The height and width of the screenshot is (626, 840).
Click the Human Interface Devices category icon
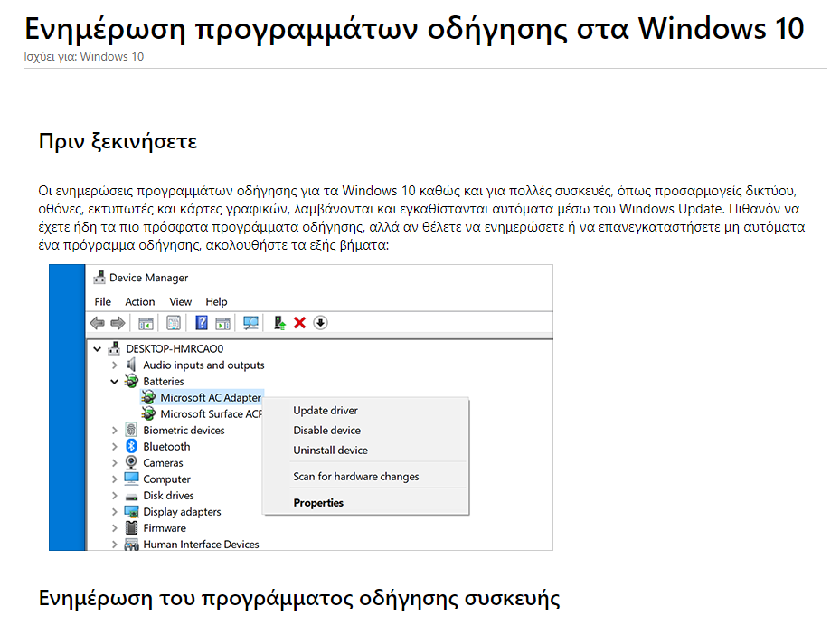pyautogui.click(x=131, y=544)
